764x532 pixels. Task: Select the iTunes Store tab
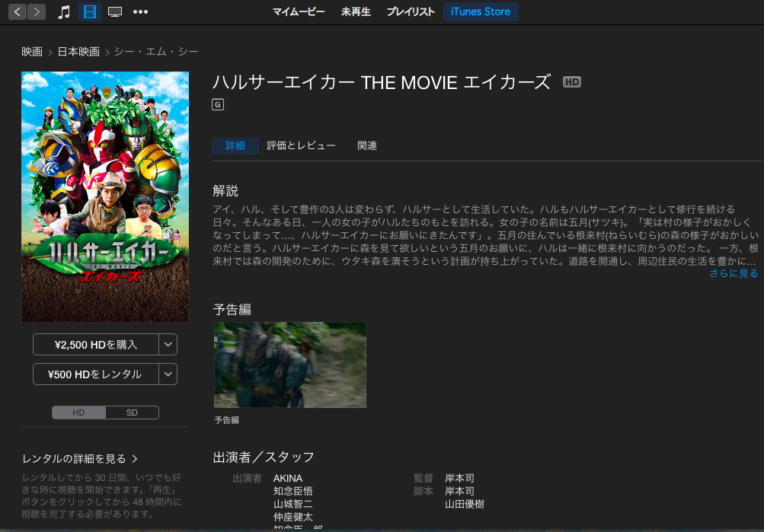click(481, 11)
